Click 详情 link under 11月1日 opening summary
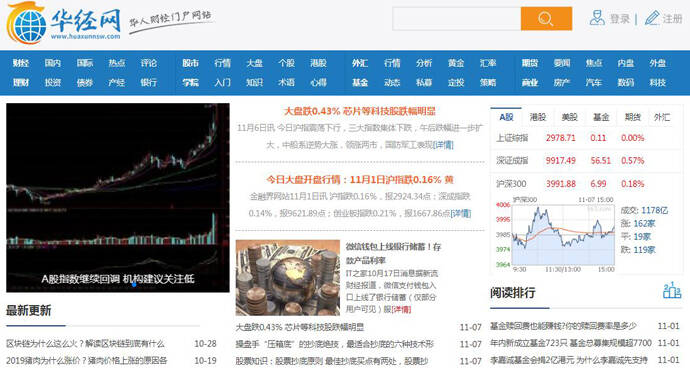690x368 pixels. 461,213
